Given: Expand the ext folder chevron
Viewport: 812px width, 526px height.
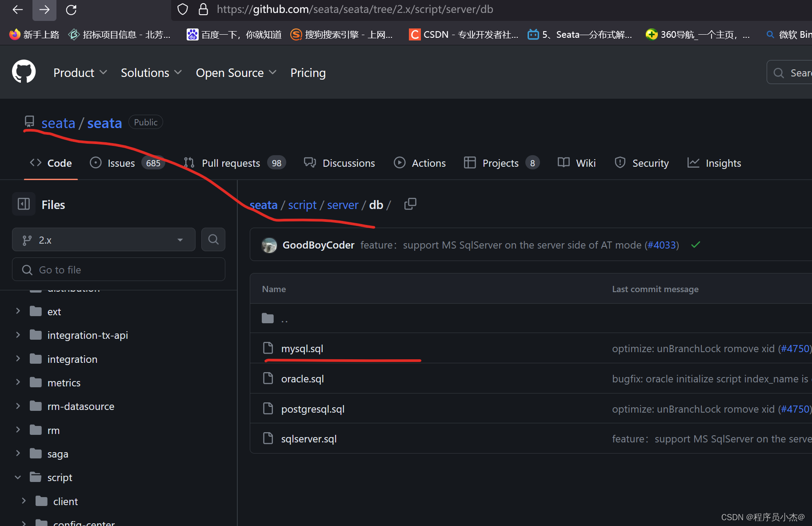Looking at the screenshot, I should pyautogui.click(x=18, y=311).
